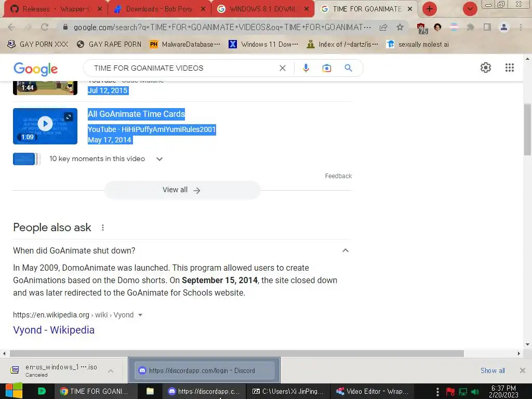The height and width of the screenshot is (399, 532).
Task: Switch to Discord taskbar item
Action: 204,391
